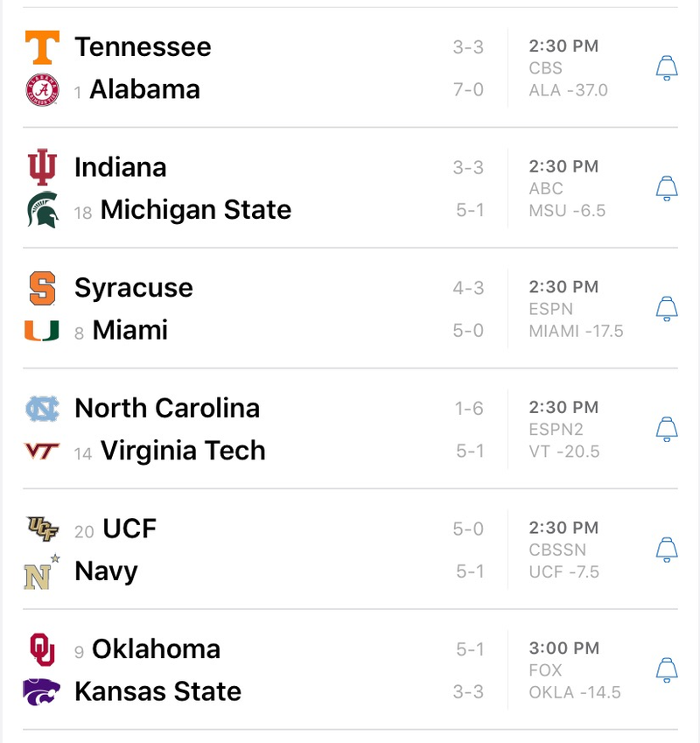
Task: Select the Virginia Tech VT logo
Action: pyautogui.click(x=42, y=451)
